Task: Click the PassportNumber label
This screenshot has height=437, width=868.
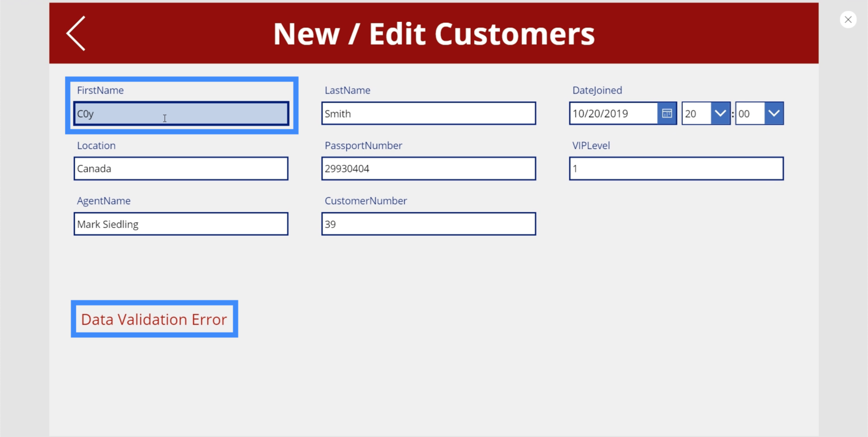Action: [363, 146]
